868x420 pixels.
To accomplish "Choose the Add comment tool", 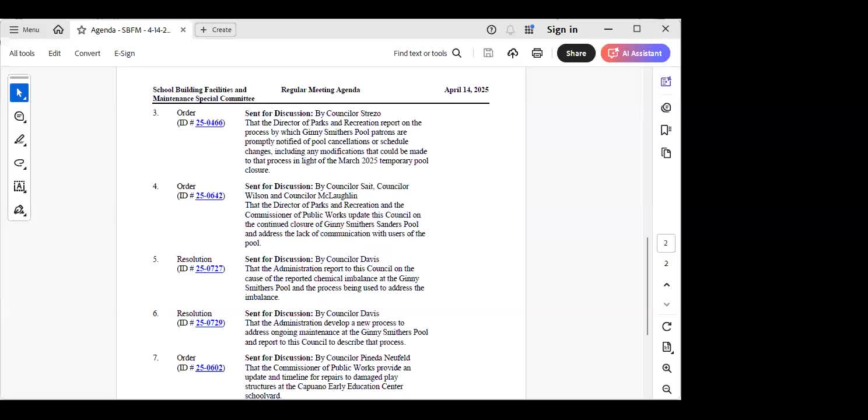I will (x=19, y=117).
